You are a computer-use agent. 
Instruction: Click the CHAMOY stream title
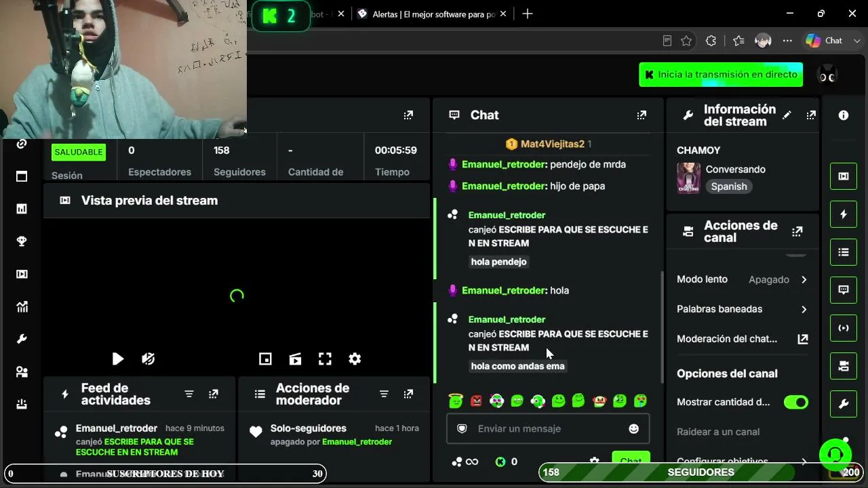point(698,150)
